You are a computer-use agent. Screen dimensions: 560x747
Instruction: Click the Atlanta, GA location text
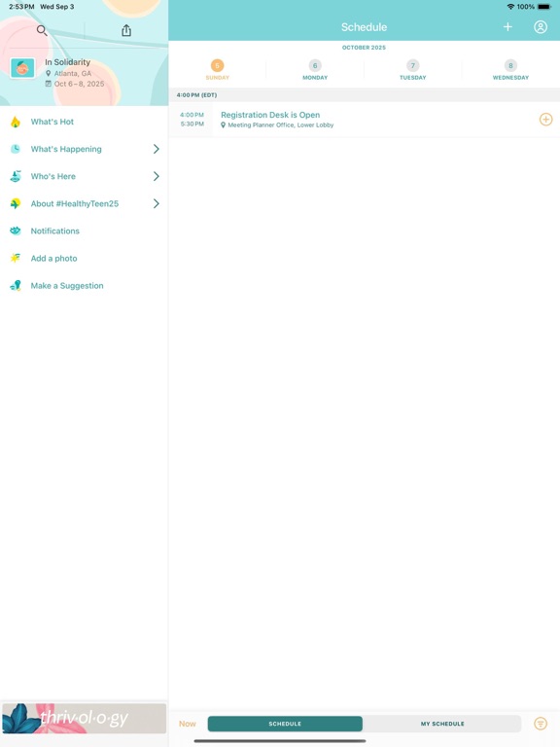point(72,73)
